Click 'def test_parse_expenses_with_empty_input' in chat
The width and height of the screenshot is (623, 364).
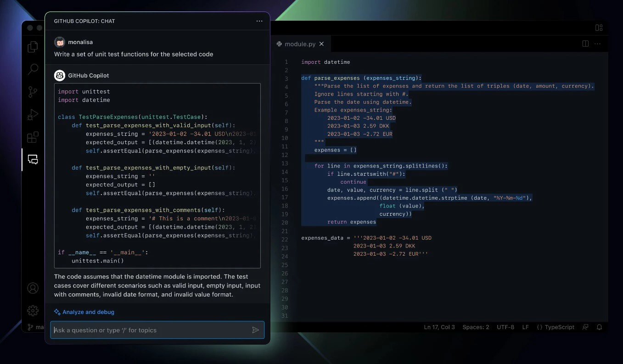pos(153,168)
